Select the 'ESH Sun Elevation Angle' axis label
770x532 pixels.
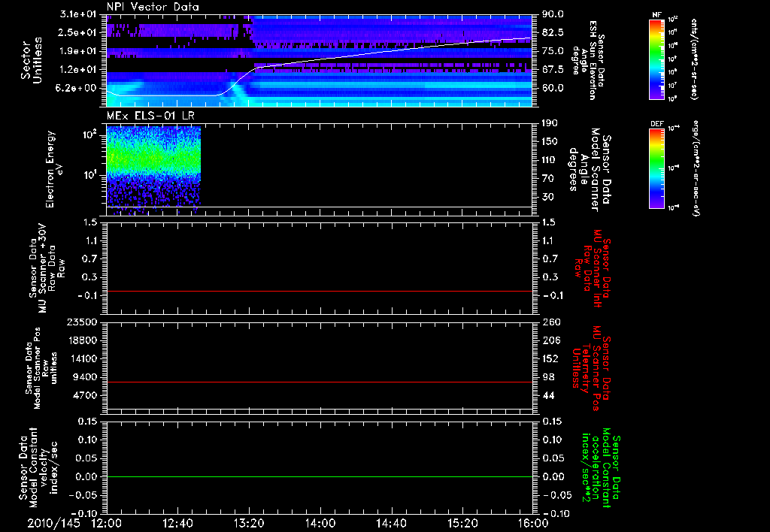click(587, 60)
